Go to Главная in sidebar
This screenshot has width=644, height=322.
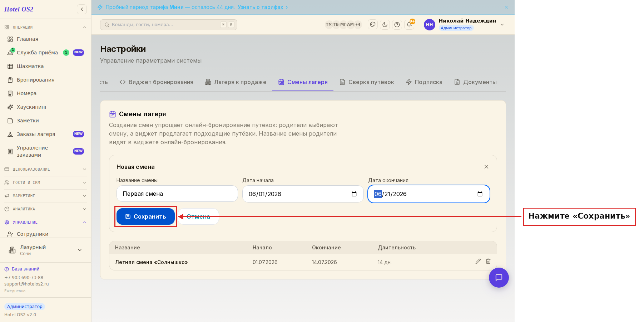point(45,39)
